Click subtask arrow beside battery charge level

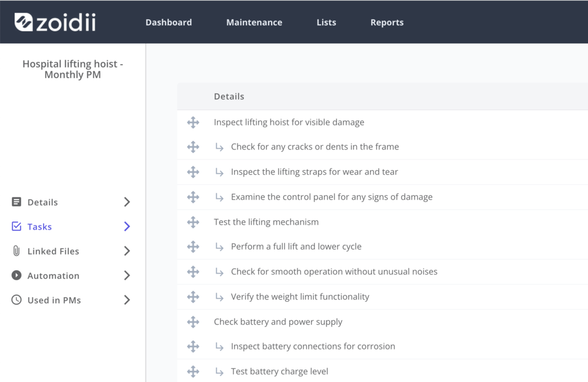219,372
